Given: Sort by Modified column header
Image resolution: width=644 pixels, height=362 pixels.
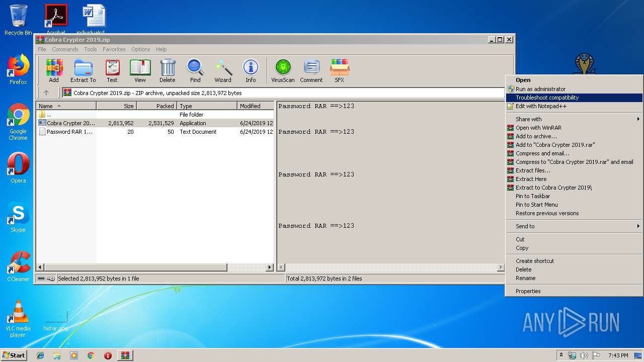Looking at the screenshot, I should point(256,106).
